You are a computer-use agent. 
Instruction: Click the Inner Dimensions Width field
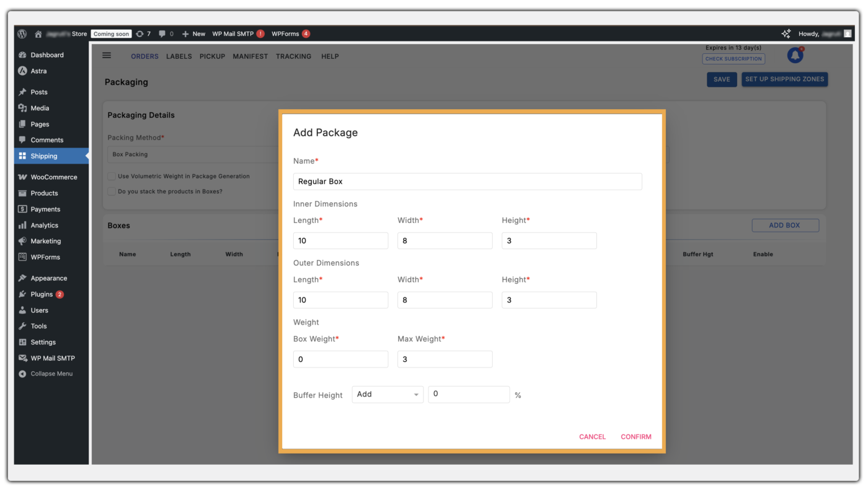coord(445,240)
